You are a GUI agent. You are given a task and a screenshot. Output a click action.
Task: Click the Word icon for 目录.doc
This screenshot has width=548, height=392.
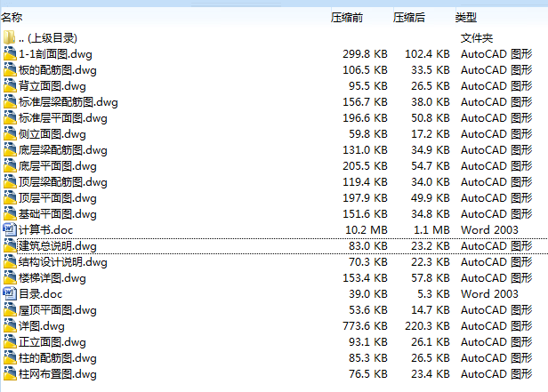coord(10,293)
